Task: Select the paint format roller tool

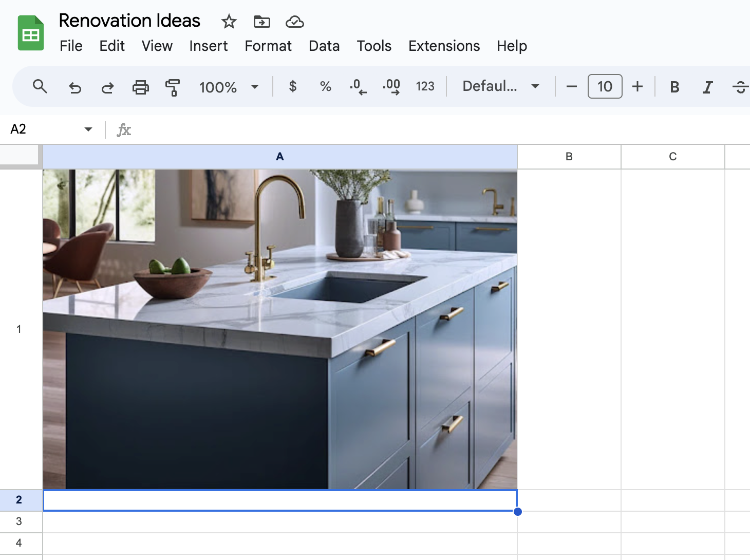Action: (173, 87)
